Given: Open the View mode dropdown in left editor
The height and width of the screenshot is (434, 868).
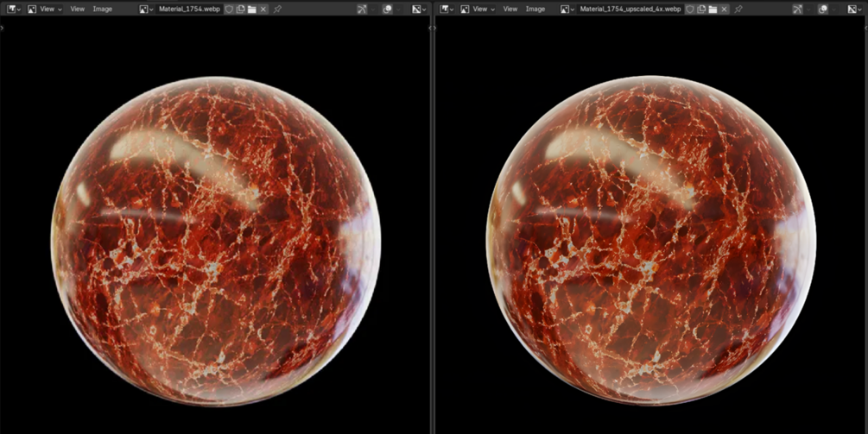Looking at the screenshot, I should pyautogui.click(x=44, y=9).
